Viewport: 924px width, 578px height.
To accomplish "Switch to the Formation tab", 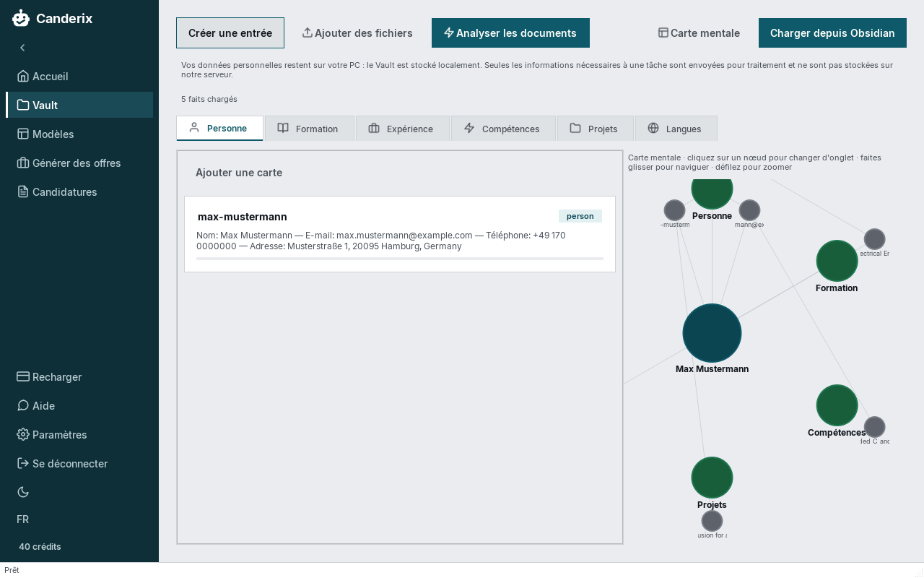I will point(309,128).
